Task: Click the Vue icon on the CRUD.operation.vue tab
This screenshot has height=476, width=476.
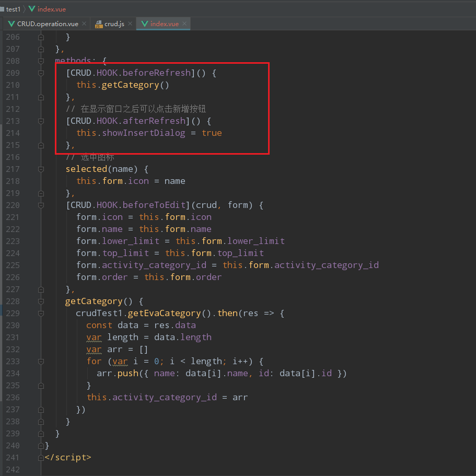Action: click(x=11, y=24)
